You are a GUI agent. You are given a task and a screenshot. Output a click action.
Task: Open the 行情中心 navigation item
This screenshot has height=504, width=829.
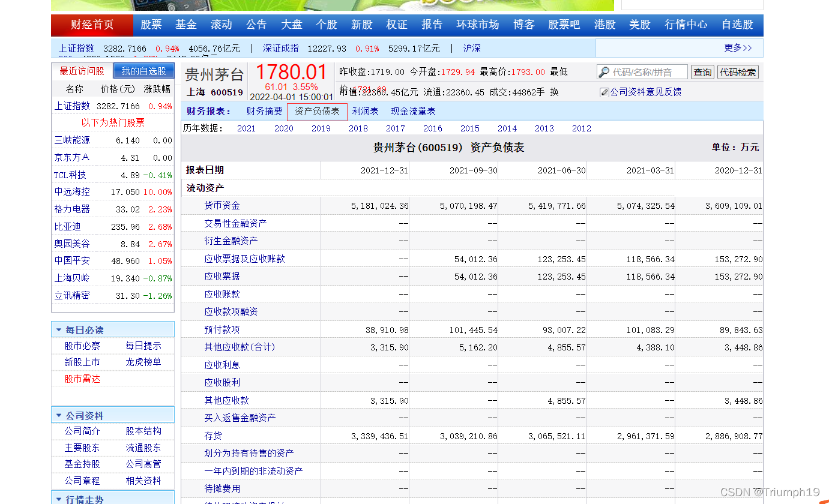click(x=686, y=25)
